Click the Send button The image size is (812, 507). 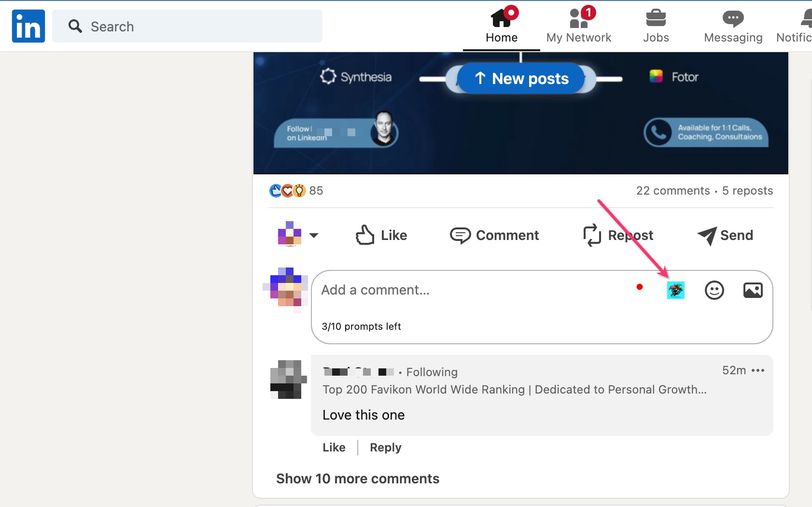tap(725, 235)
